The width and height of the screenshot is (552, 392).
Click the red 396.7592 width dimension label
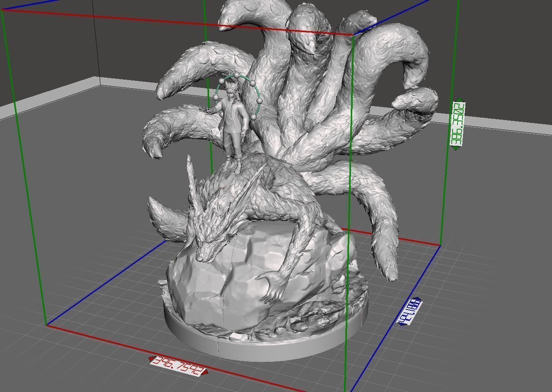click(x=178, y=366)
